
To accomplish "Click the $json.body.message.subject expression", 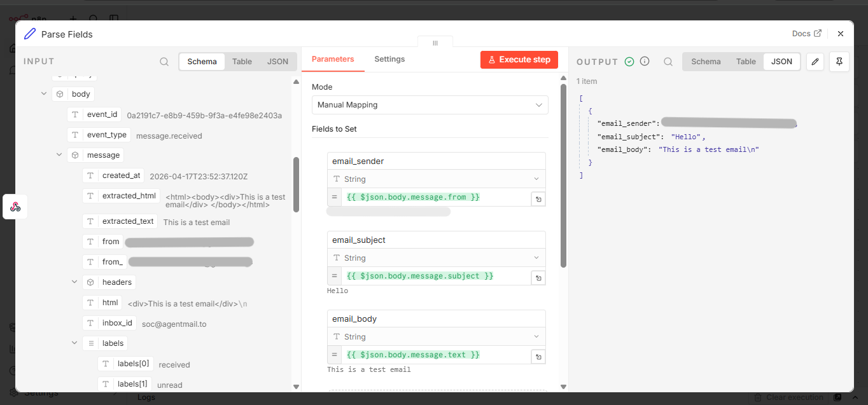I will 420,276.
